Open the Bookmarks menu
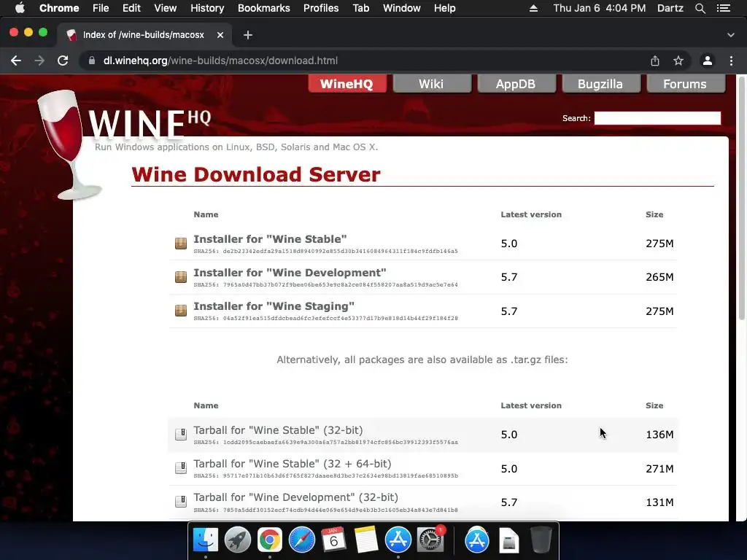 pos(264,8)
